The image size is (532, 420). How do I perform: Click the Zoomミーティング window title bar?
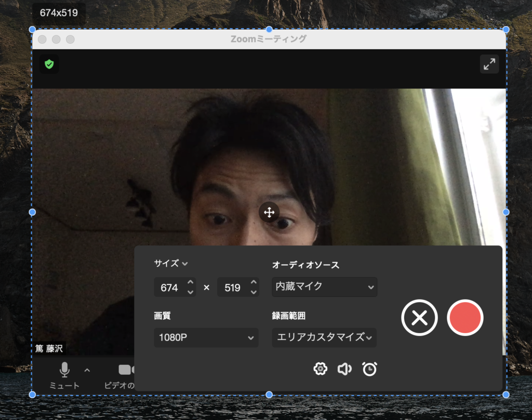click(269, 40)
